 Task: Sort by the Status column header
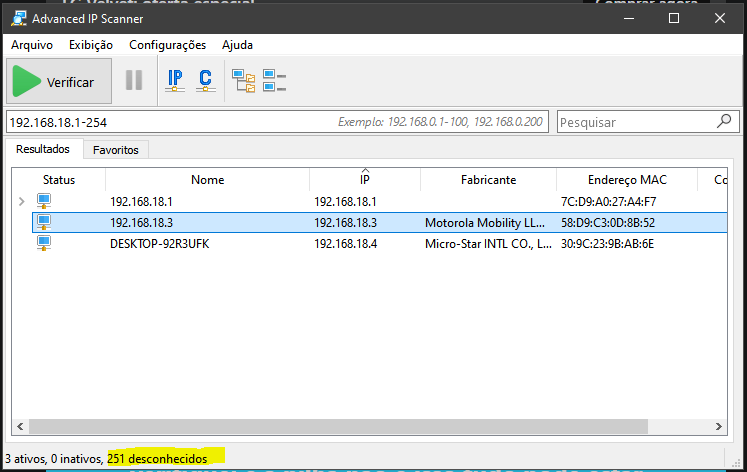tap(59, 180)
